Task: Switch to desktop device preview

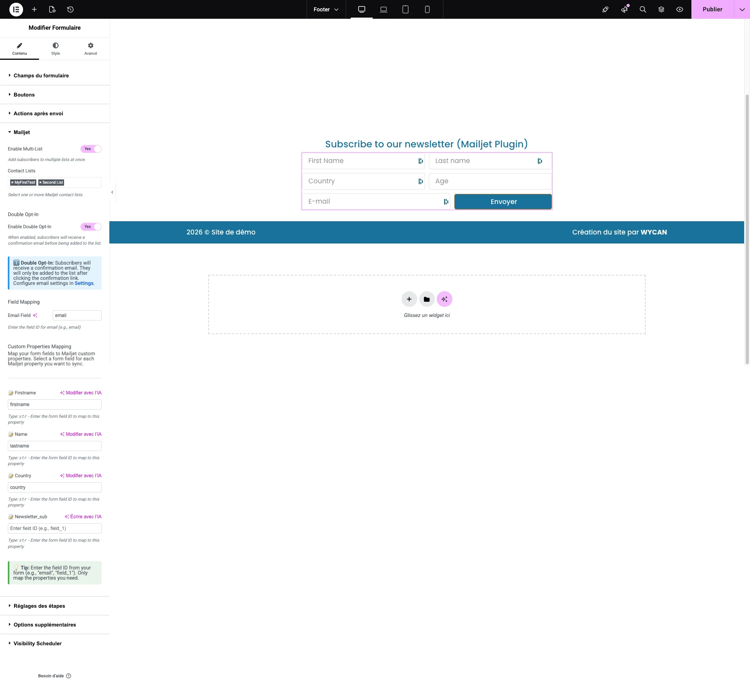Action: [362, 9]
